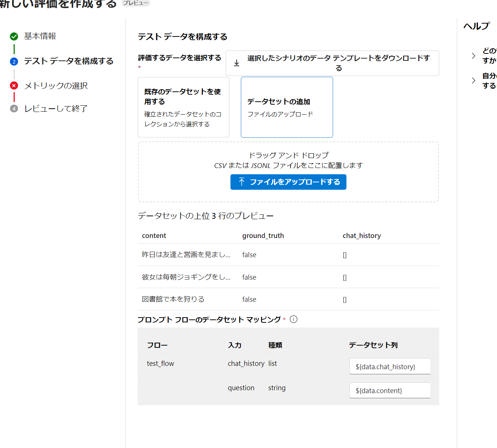The height and width of the screenshot is (448, 497).
Task: Expand the first help topic chevron
Action: pos(473,56)
